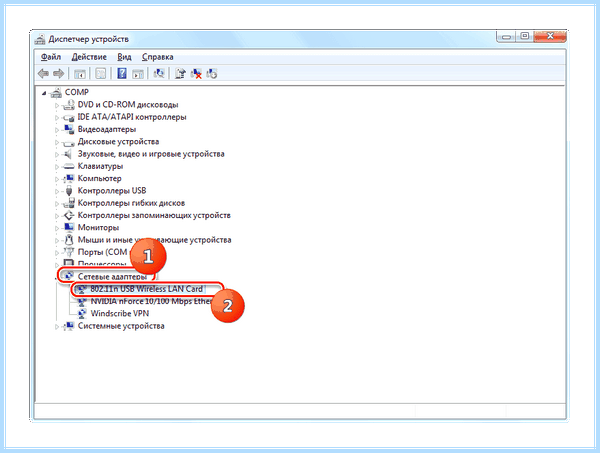
Task: Open the Файл menu
Action: [51, 57]
